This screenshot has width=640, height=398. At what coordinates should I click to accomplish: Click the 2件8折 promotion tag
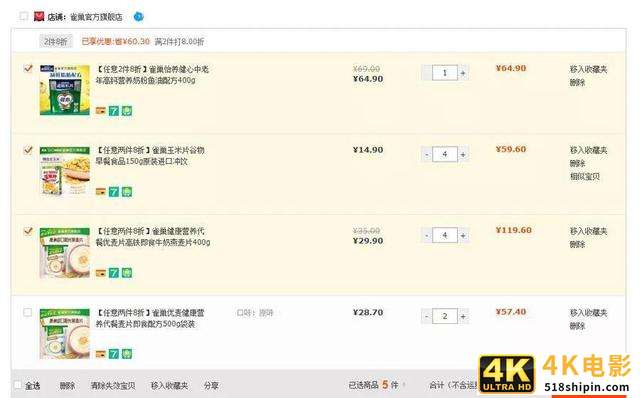point(56,41)
